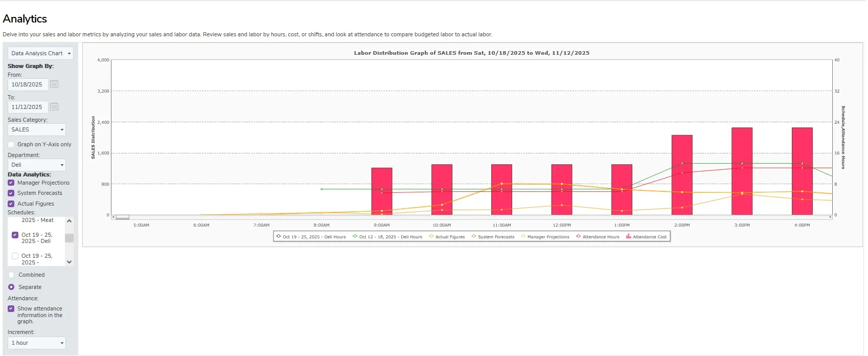
Task: Click Oct 12 - 18 Deli Hours legend marker
Action: [x=355, y=236]
